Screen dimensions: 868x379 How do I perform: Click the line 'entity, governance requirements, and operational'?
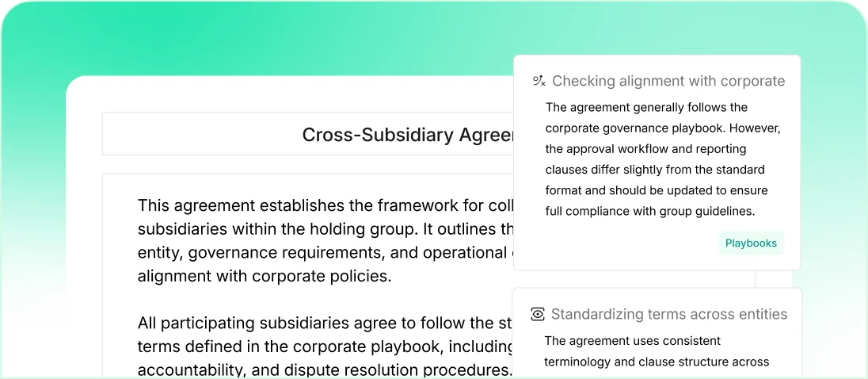click(325, 253)
